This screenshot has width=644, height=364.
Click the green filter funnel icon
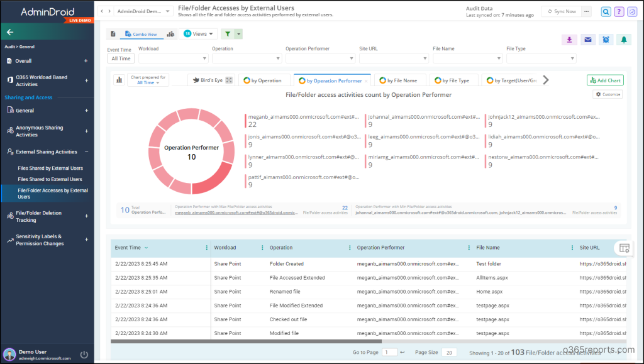click(228, 34)
